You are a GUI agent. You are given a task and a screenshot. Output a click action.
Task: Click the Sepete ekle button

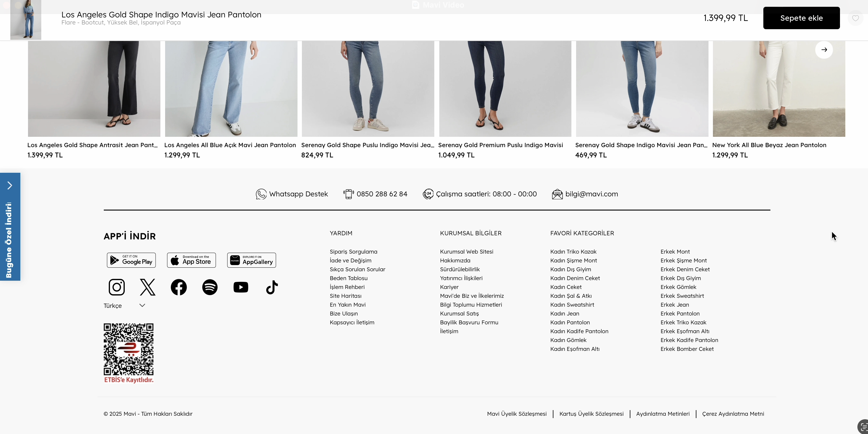click(x=801, y=18)
